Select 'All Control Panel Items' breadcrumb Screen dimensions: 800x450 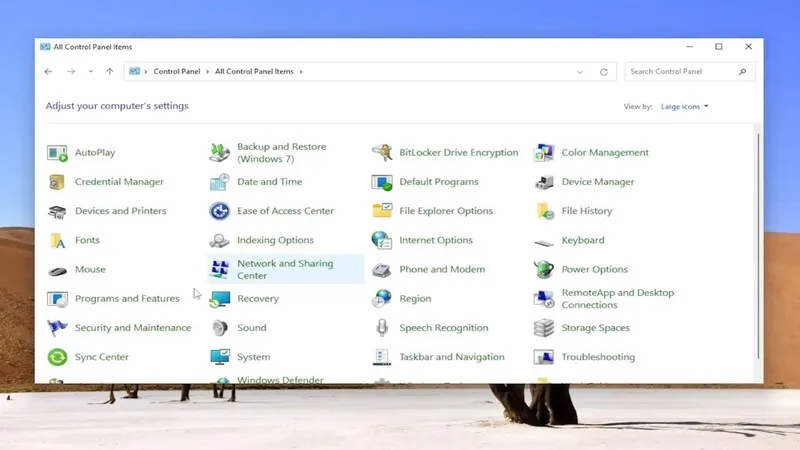(x=255, y=72)
